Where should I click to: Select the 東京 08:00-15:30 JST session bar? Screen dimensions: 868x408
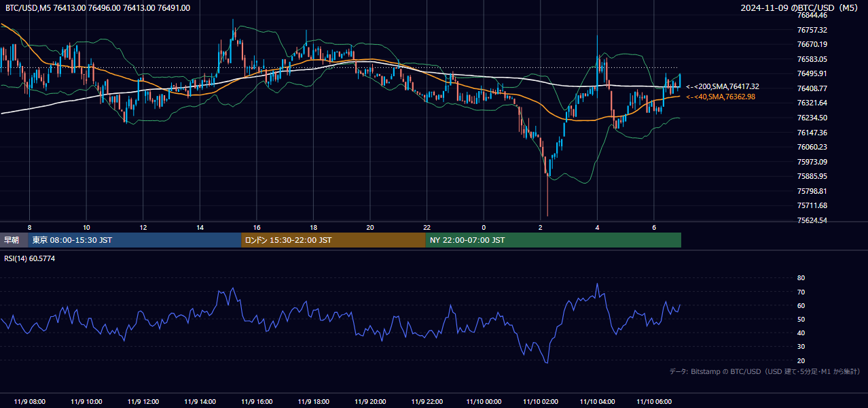pos(134,240)
